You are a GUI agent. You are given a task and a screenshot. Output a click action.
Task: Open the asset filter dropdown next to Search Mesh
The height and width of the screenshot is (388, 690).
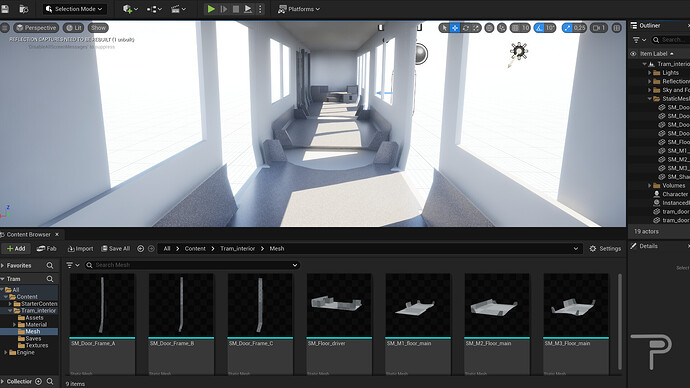coord(73,265)
